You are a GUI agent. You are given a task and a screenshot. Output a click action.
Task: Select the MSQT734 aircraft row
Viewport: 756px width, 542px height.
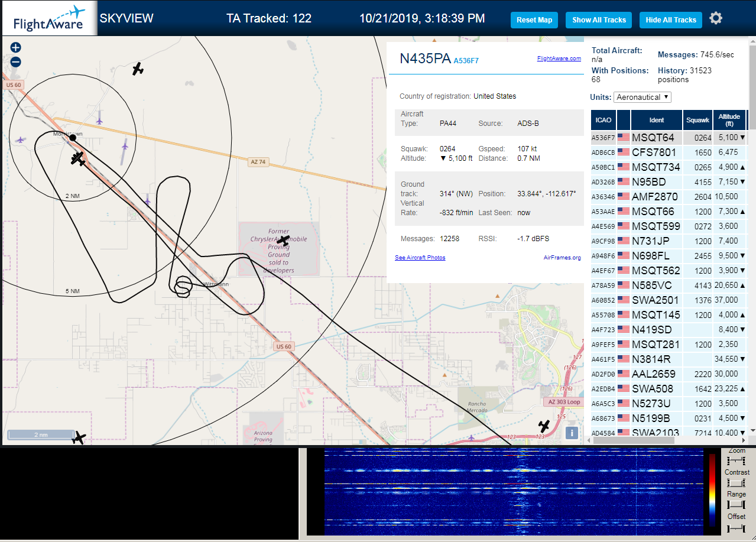(x=669, y=167)
